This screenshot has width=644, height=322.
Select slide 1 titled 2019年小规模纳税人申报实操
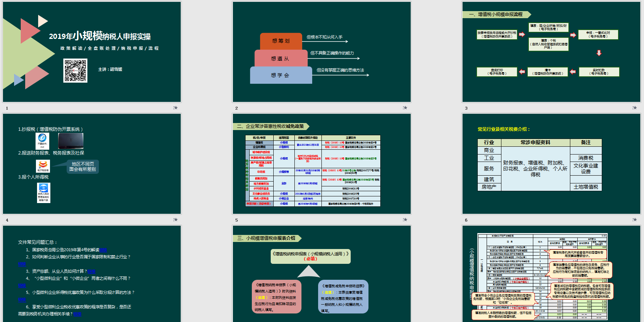92,52
